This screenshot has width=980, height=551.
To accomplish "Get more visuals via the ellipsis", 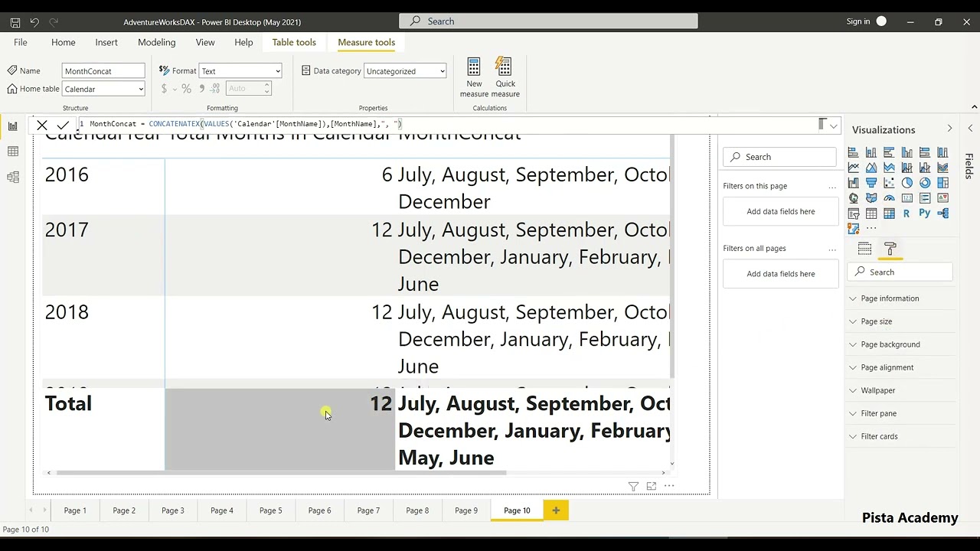I will pyautogui.click(x=871, y=228).
